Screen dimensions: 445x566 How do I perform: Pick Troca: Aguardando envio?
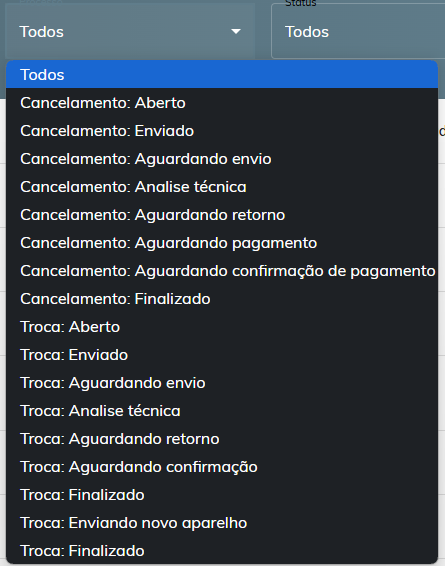(222, 383)
